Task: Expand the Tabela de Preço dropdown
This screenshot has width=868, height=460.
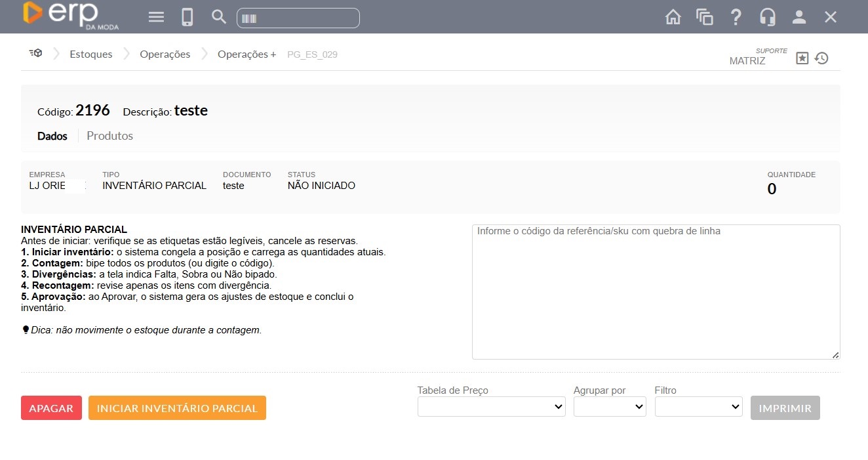Action: (492, 407)
